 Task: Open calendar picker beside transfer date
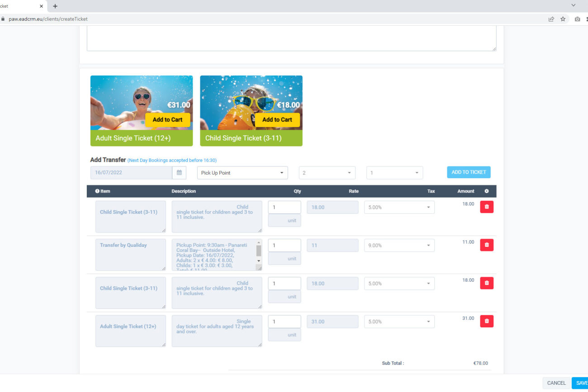[x=179, y=173]
